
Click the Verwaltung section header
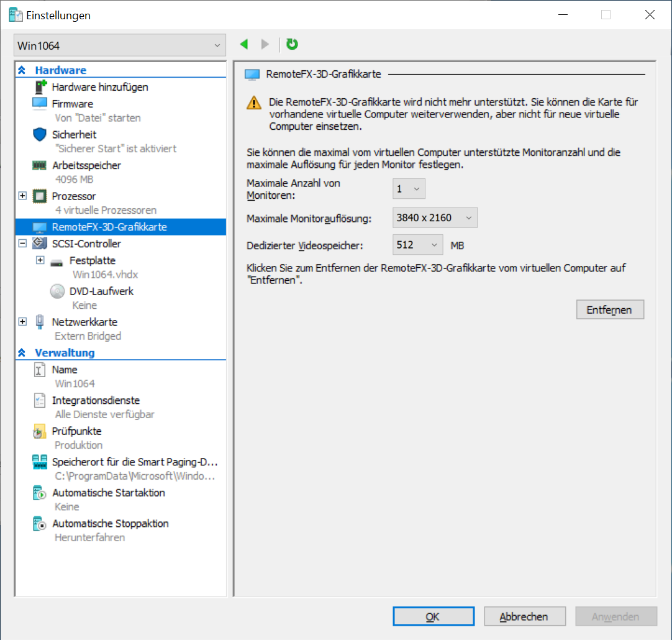[x=65, y=353]
